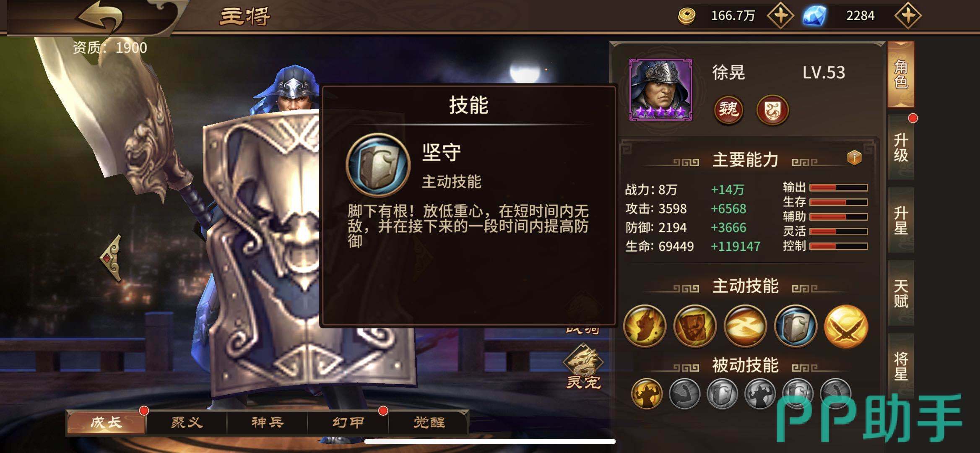Click the 徐晃 hero portrait

[x=661, y=89]
